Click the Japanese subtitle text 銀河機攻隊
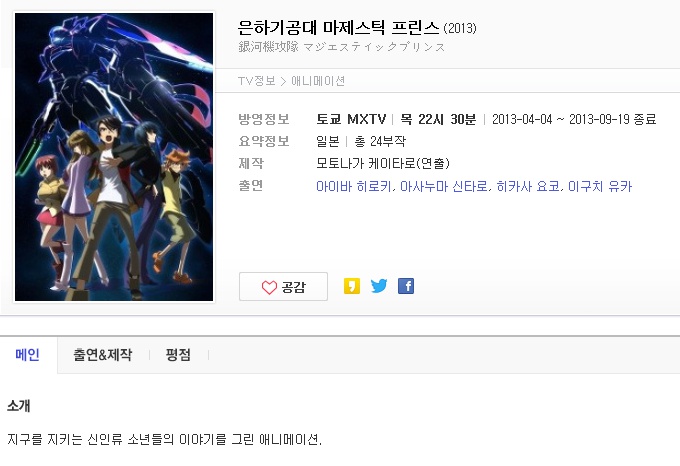 click(268, 47)
